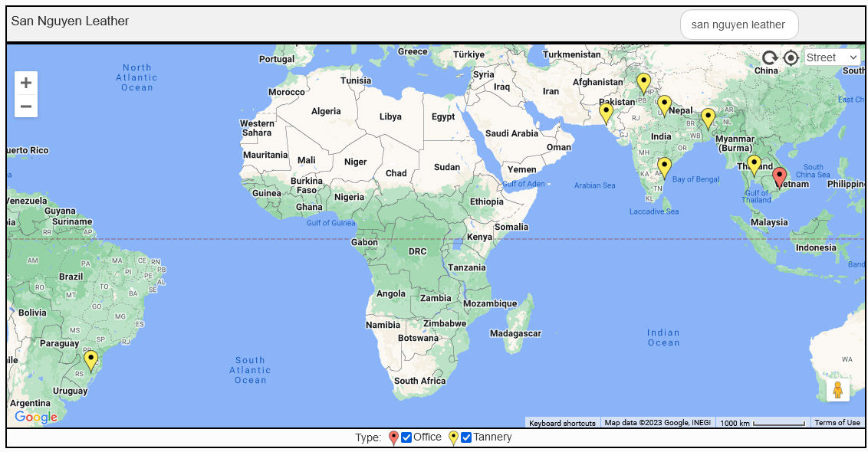Viewport: 868px width, 452px height.
Task: Click the Tannery marker in Thailand
Action: (754, 165)
